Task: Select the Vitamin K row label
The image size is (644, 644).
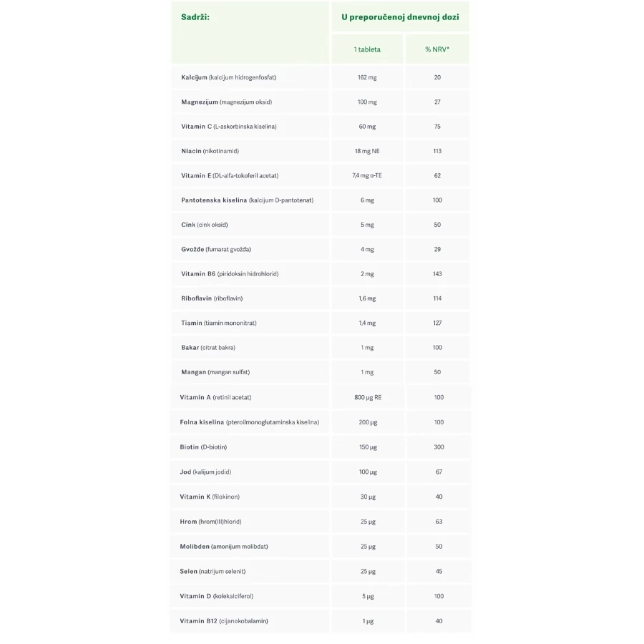Action: point(211,497)
